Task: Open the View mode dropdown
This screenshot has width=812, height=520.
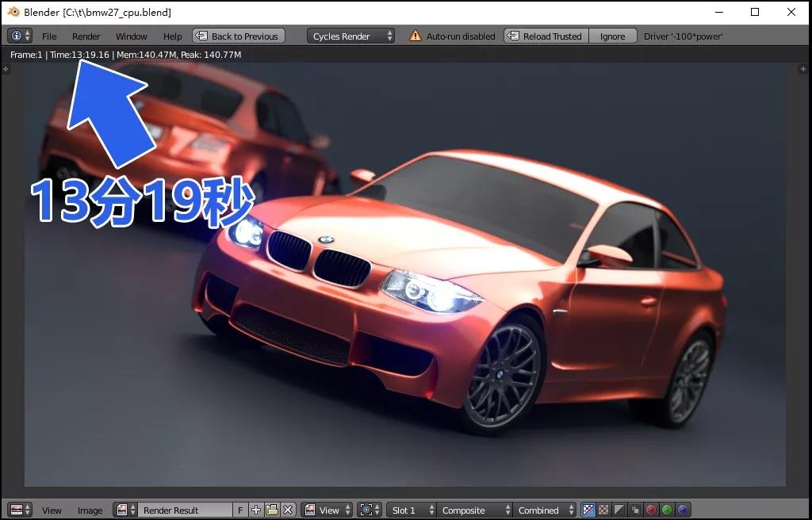Action: [x=327, y=510]
